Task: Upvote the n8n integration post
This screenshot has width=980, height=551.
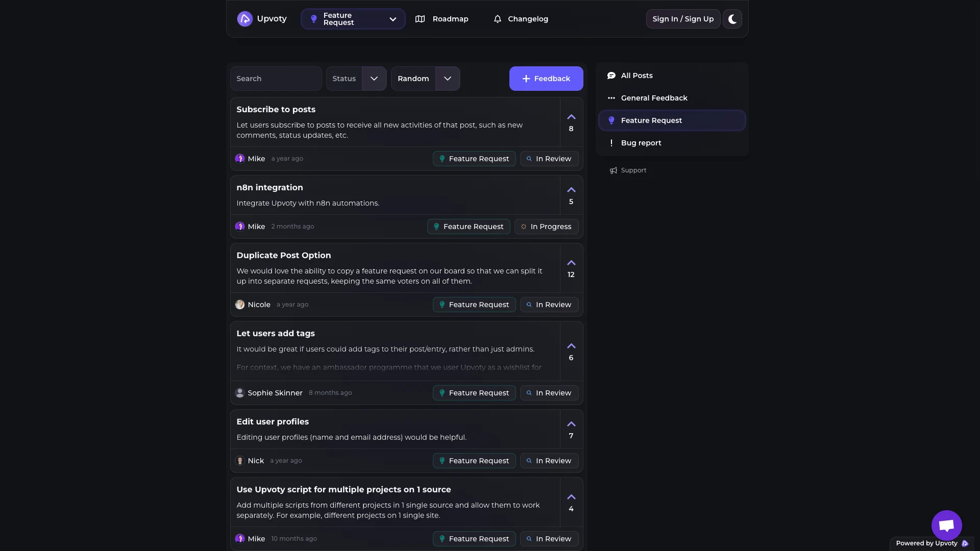Action: (x=571, y=190)
